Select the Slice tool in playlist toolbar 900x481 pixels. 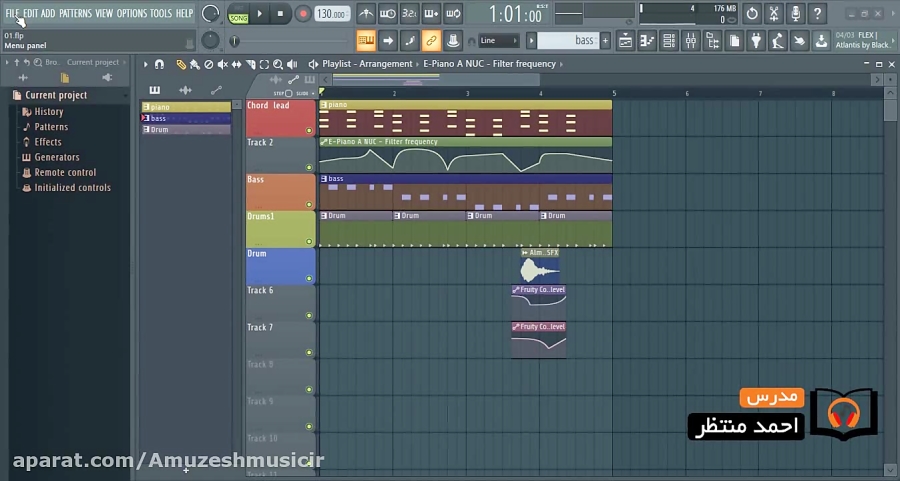click(250, 65)
